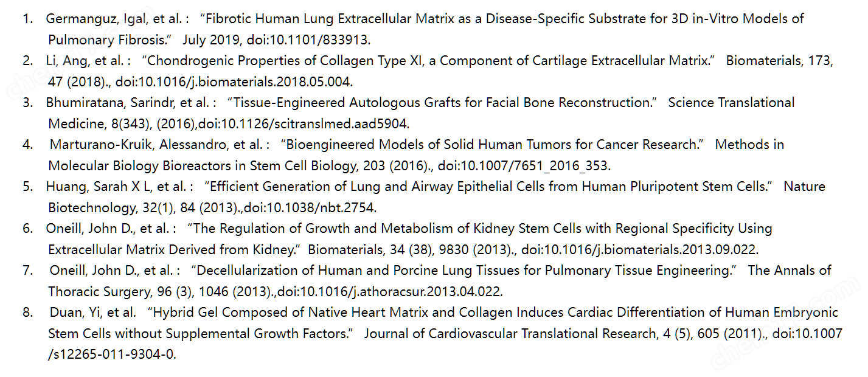The image size is (868, 377).
Task: Open DOI 10.1007/7651_2016_353
Action: pyautogui.click(x=524, y=166)
